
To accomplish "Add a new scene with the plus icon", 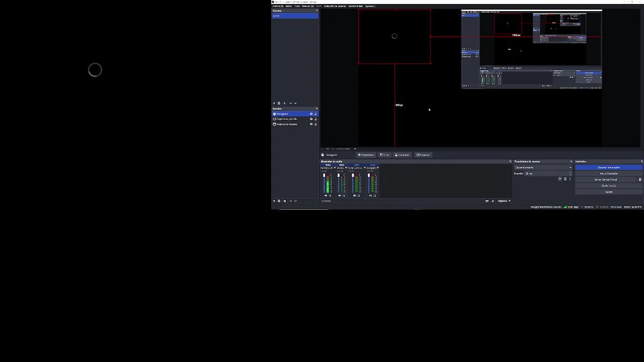I will coord(274,103).
